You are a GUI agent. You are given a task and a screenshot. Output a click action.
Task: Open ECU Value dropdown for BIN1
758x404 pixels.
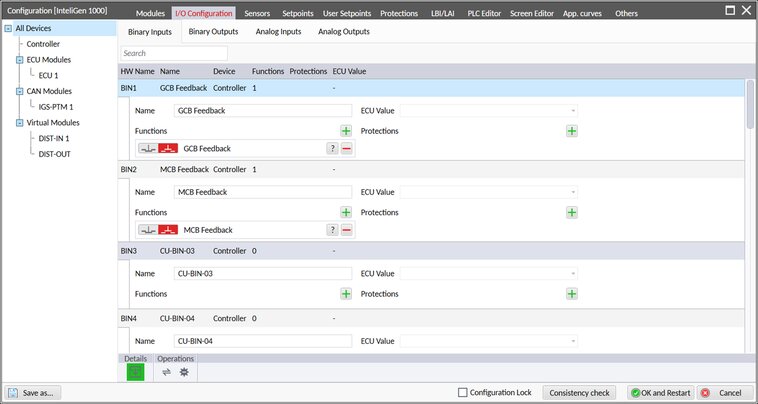pos(489,110)
